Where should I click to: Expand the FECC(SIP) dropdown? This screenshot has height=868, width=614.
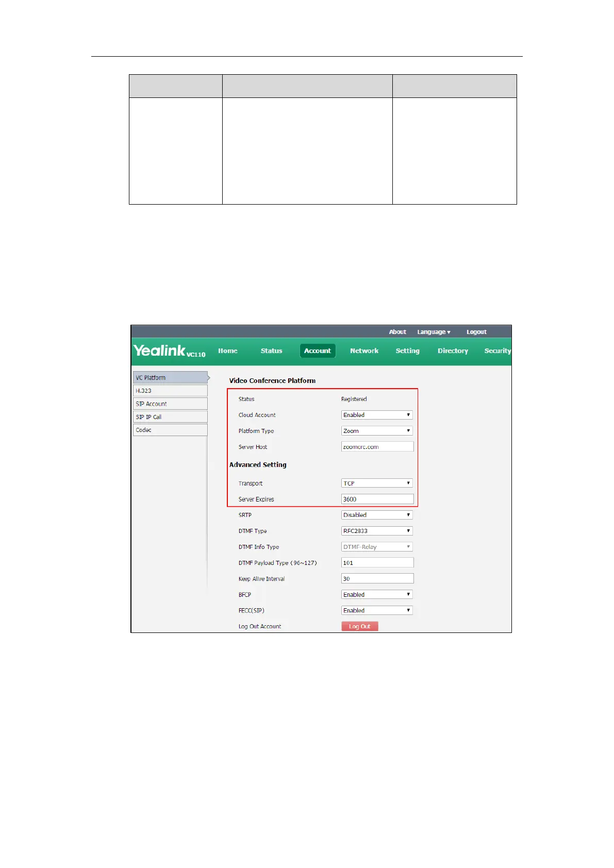pos(377,610)
